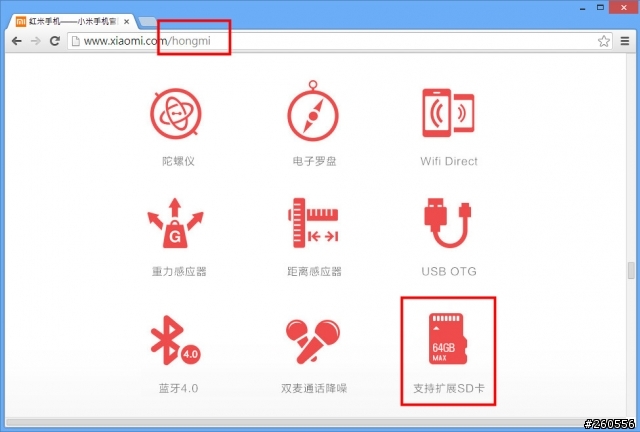Click the Wifi Direct phones icon
Viewport: 640px width, 432px height.
pyautogui.click(x=448, y=113)
